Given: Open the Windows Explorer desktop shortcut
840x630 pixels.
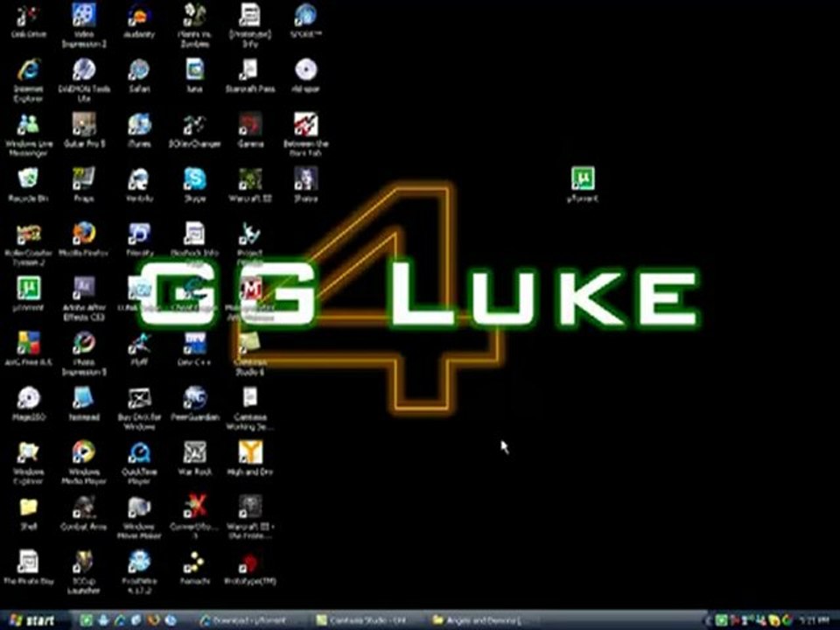Looking at the screenshot, I should click(28, 464).
